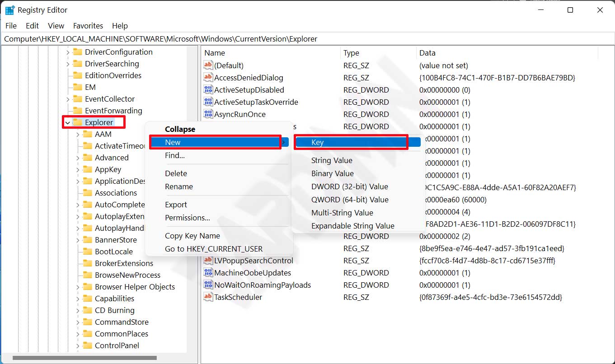The image size is (615, 364).
Task: Click the folder icon of Associations key
Action: click(x=87, y=193)
